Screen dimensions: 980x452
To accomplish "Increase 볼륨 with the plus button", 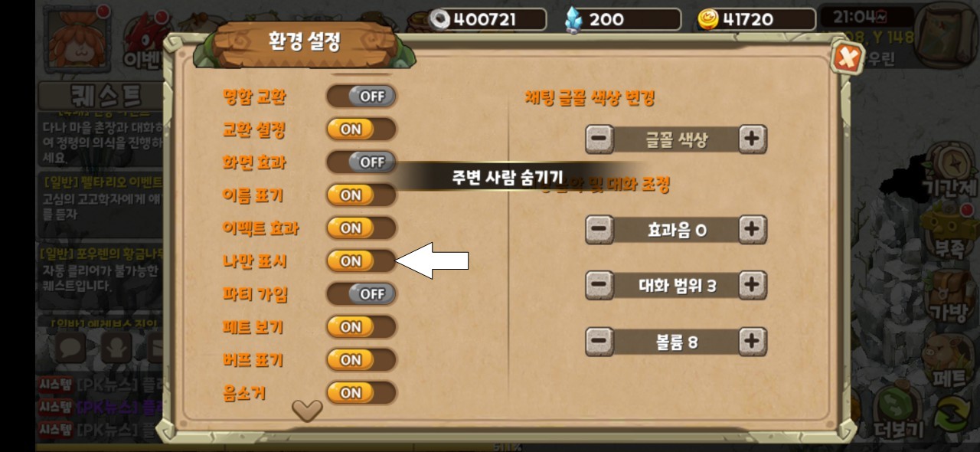I will coord(753,340).
